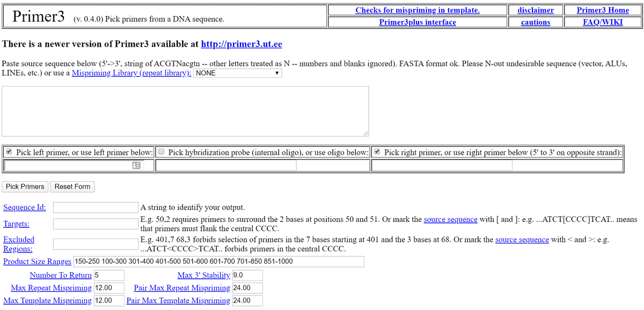Open the source sequence link in Targets description
The image size is (644, 310).
pos(450,219)
